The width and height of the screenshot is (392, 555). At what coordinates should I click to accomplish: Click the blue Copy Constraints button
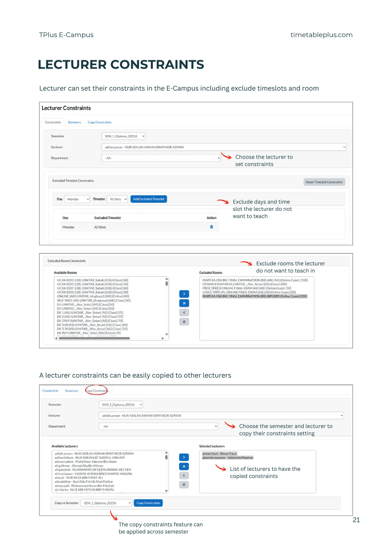(x=148, y=503)
